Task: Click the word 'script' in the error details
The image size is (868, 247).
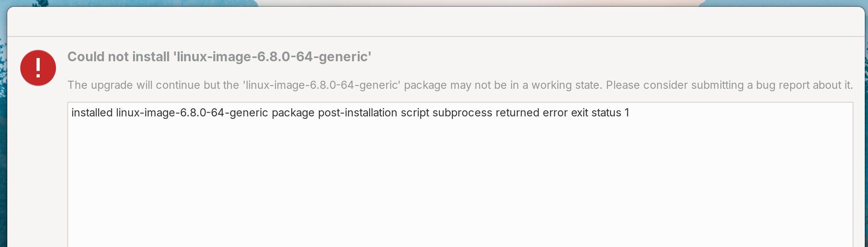Action: click(x=415, y=113)
